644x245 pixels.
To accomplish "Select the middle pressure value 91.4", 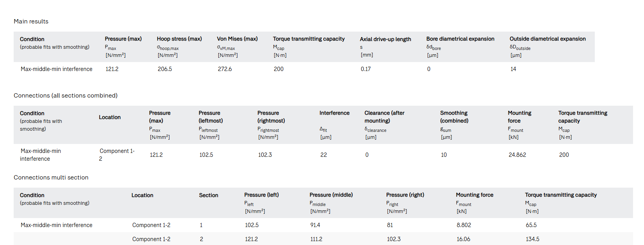I will [x=315, y=225].
